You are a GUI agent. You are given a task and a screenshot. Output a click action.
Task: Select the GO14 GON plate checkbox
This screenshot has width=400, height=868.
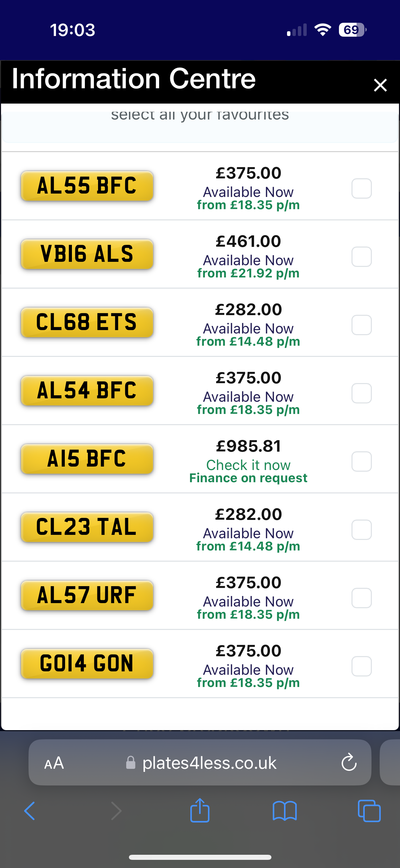coord(361,666)
